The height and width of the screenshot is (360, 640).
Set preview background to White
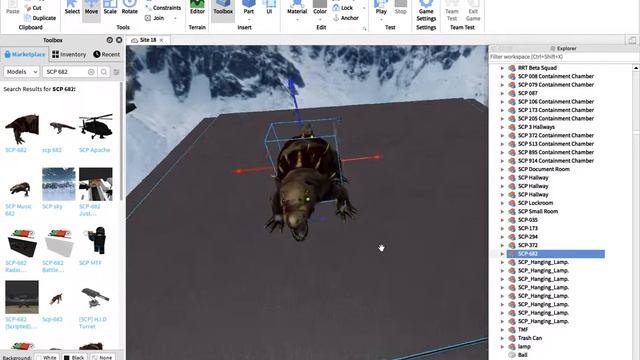tap(46, 357)
